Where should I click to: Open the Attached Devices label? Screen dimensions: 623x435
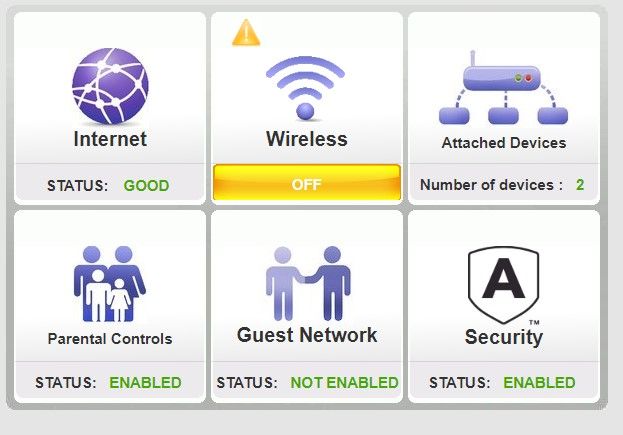click(504, 143)
